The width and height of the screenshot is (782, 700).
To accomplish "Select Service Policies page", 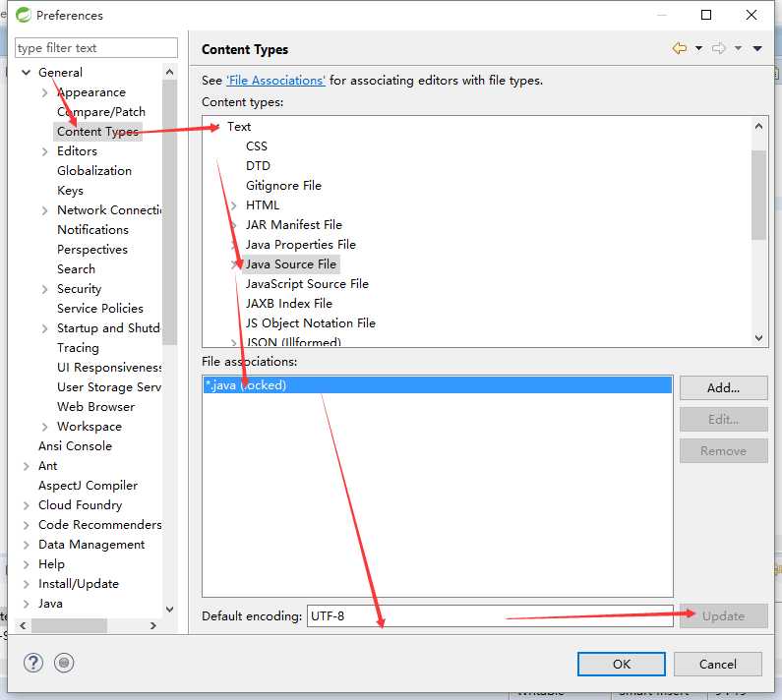I will [99, 309].
